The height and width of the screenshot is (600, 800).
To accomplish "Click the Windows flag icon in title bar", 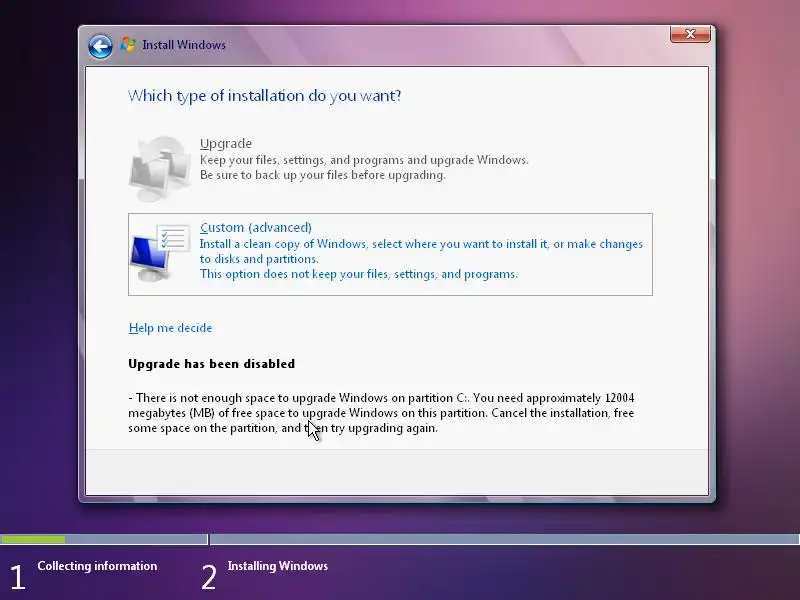I will click(128, 44).
